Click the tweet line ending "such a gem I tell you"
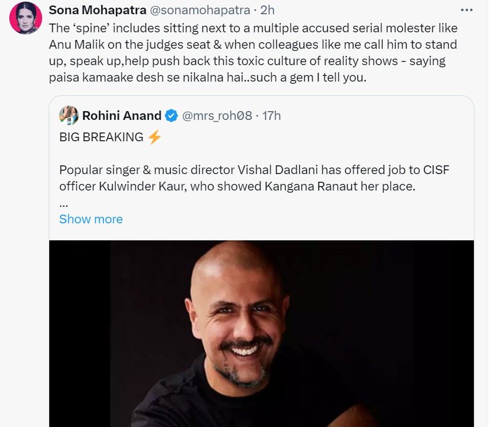The width and height of the screenshot is (504, 427). click(207, 78)
